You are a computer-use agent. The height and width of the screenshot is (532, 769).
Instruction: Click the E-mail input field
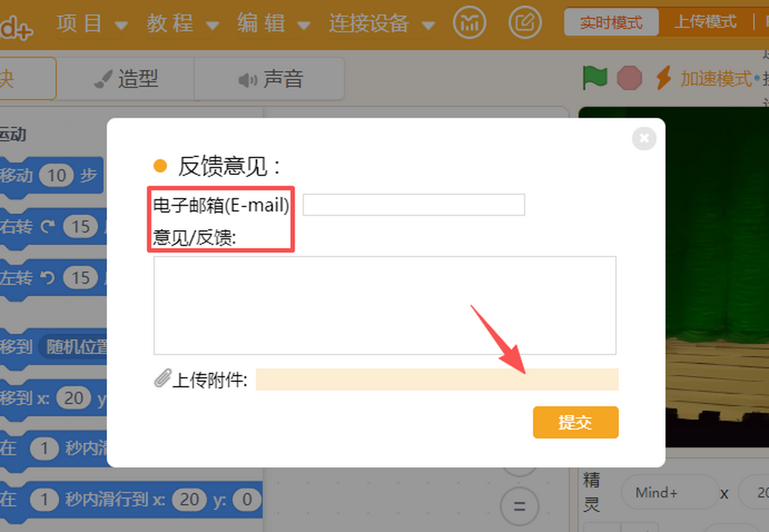pos(413,204)
